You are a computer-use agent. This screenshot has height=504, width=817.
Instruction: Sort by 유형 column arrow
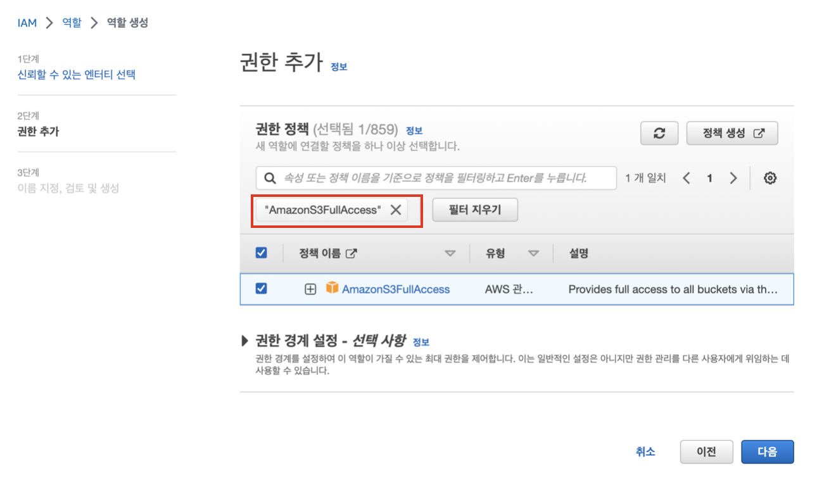534,254
